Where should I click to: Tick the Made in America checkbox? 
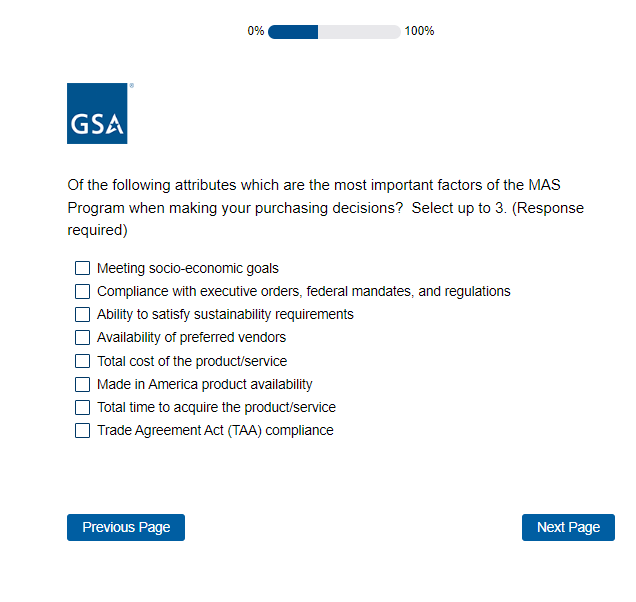(82, 384)
